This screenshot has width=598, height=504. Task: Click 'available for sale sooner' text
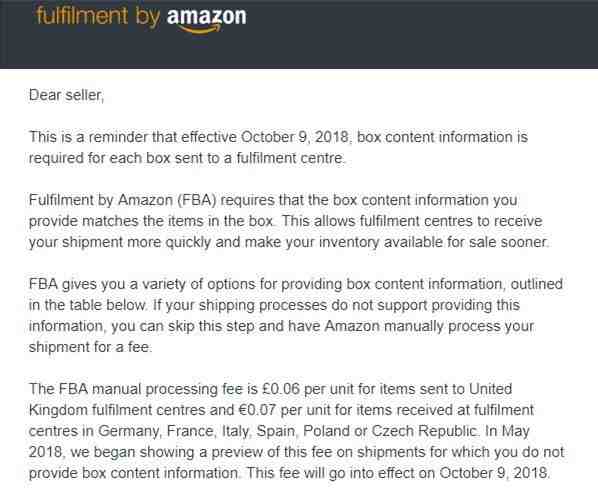(465, 242)
